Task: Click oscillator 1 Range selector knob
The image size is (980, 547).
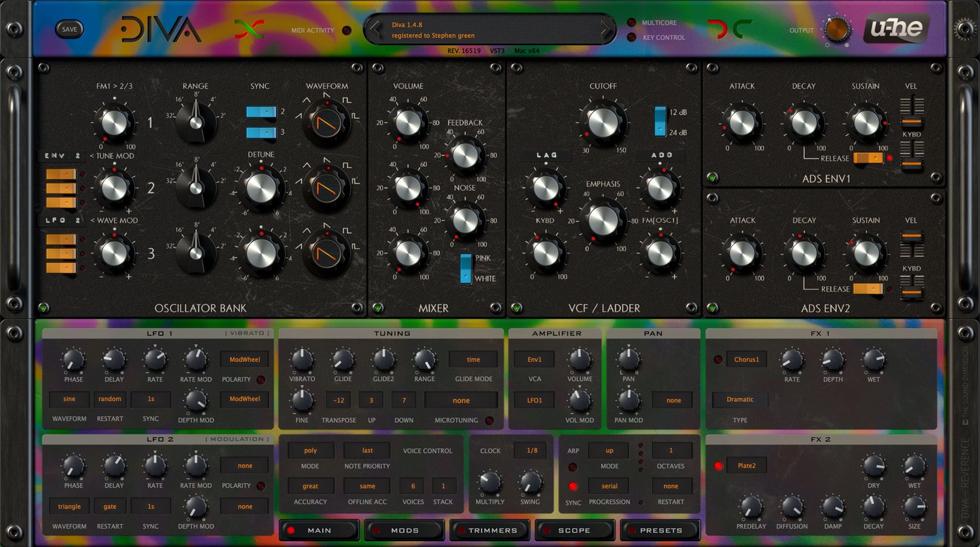Action: point(195,122)
